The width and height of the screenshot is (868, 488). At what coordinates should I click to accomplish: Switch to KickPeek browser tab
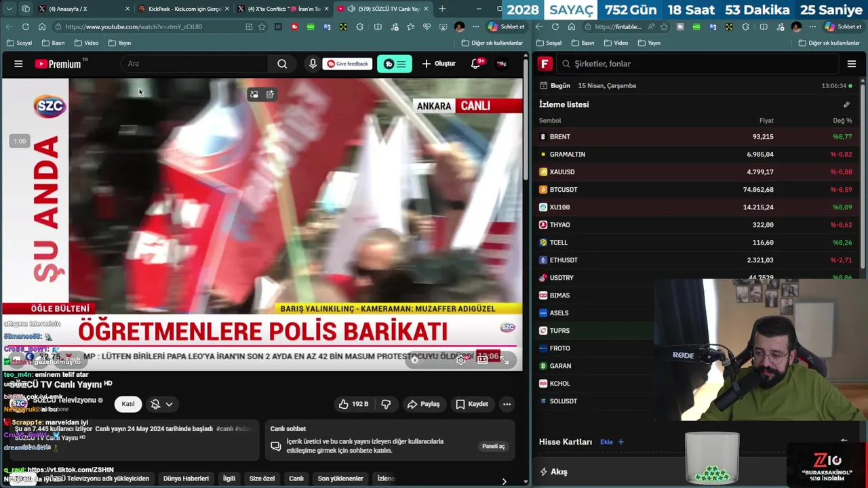tap(184, 9)
